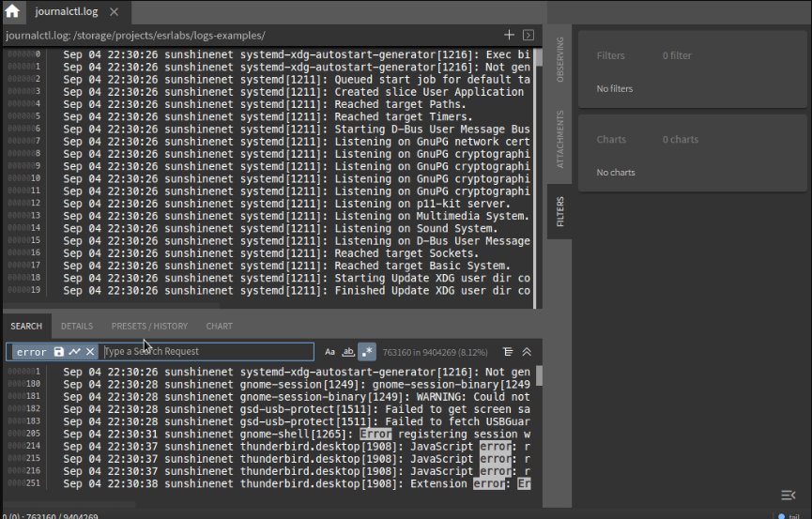Screen dimensions: 812x519
Task: Toggle the tail indicator in status bar
Action: tap(788, 515)
